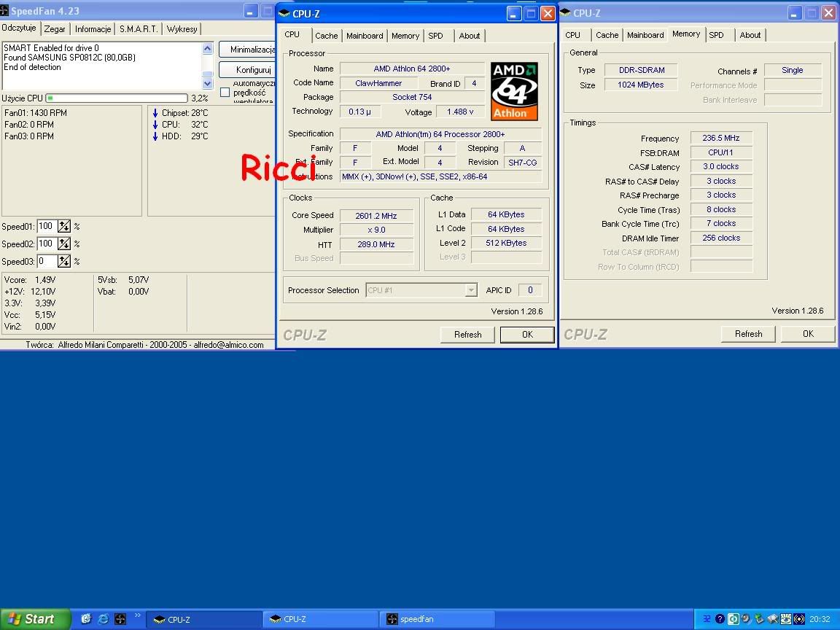Select the Cache tab in the right CPU-Z window

pyautogui.click(x=607, y=35)
